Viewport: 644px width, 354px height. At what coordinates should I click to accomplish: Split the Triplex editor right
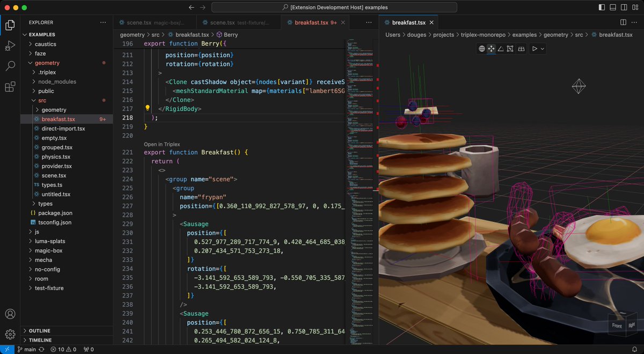tap(623, 23)
